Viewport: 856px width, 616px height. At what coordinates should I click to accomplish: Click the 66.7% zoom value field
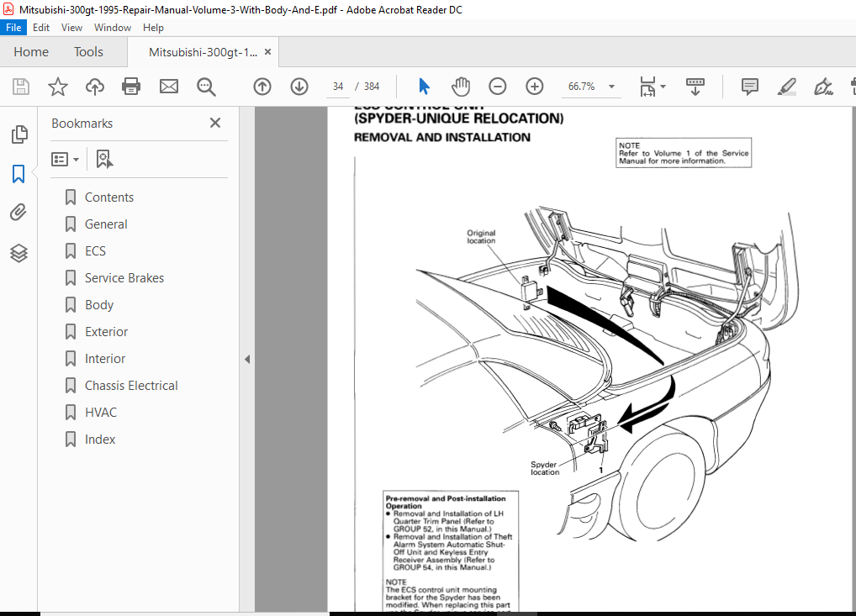click(581, 87)
